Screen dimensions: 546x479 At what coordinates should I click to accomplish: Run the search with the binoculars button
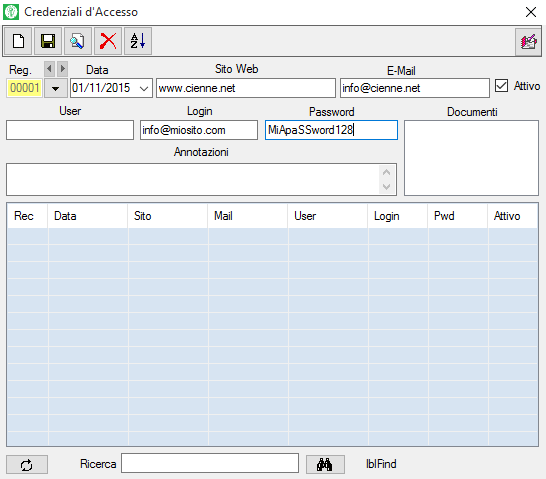[325, 465]
